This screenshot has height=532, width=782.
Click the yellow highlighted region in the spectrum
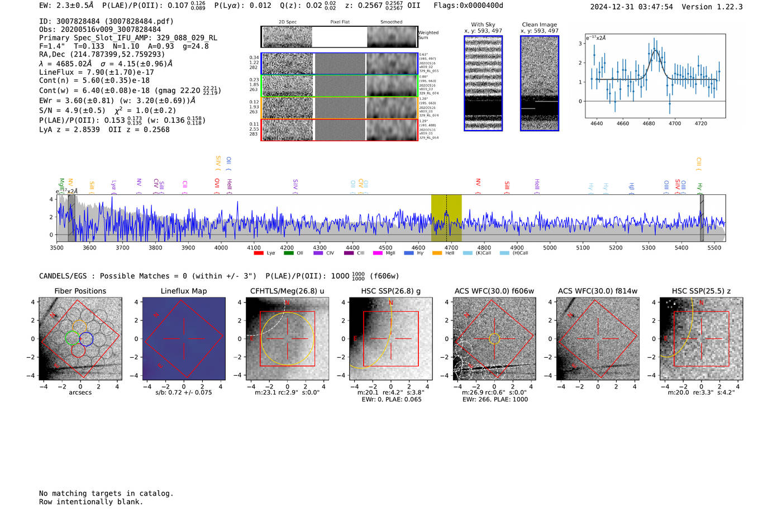point(446,218)
